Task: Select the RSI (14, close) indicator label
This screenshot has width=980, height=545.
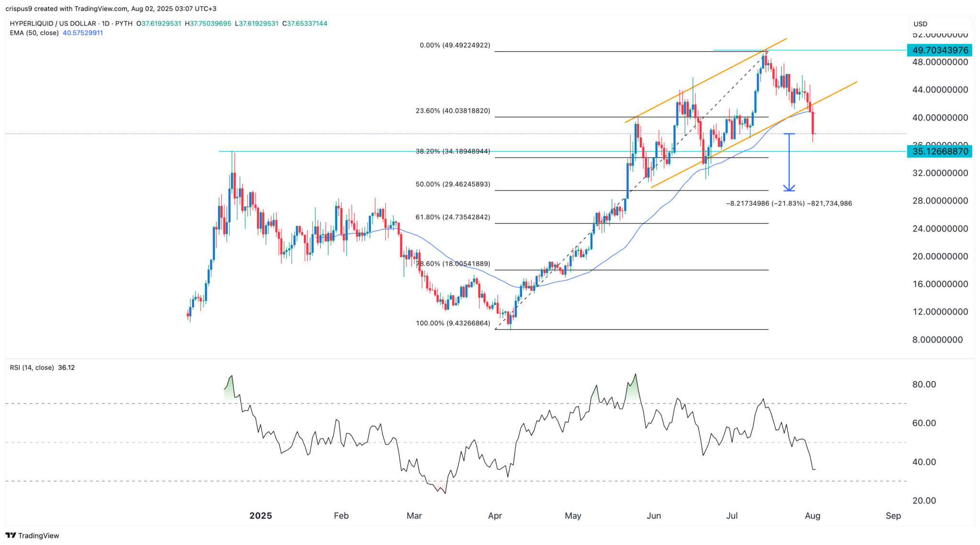Action: (32, 367)
